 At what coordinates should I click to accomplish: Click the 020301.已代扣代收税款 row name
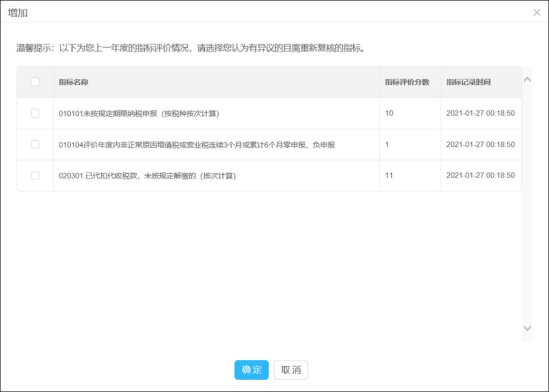147,175
